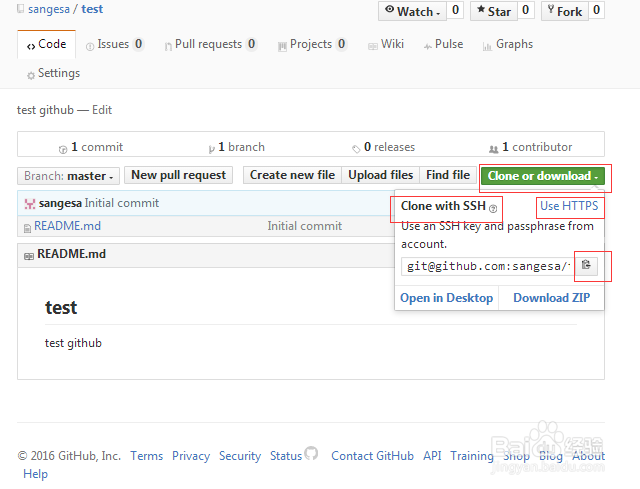Screen dimensions: 640x489
Task: Open the Pull requests tab
Action: pyautogui.click(x=210, y=44)
